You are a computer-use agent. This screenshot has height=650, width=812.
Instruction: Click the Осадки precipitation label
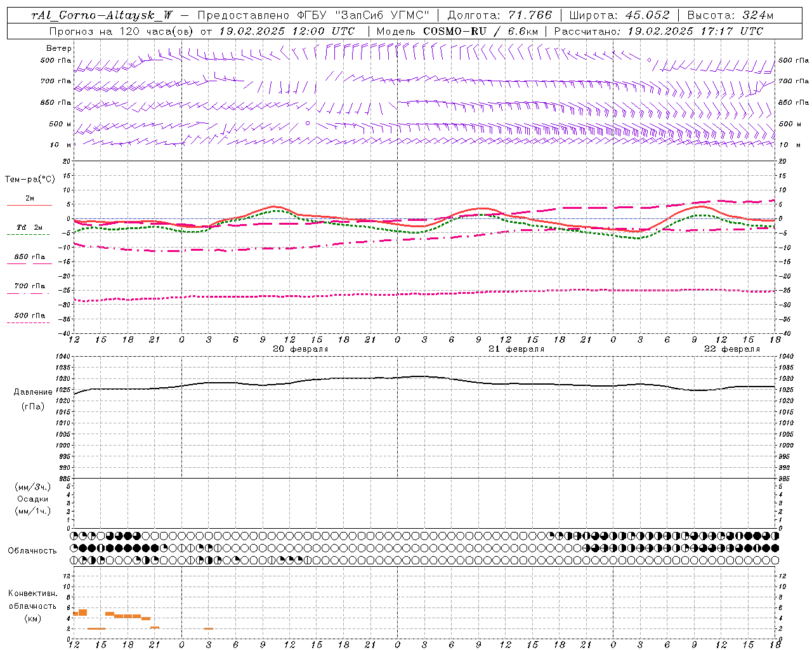[x=33, y=499]
